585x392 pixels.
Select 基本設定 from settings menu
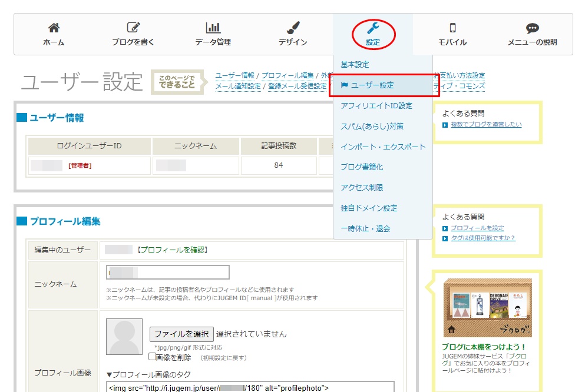pos(355,65)
